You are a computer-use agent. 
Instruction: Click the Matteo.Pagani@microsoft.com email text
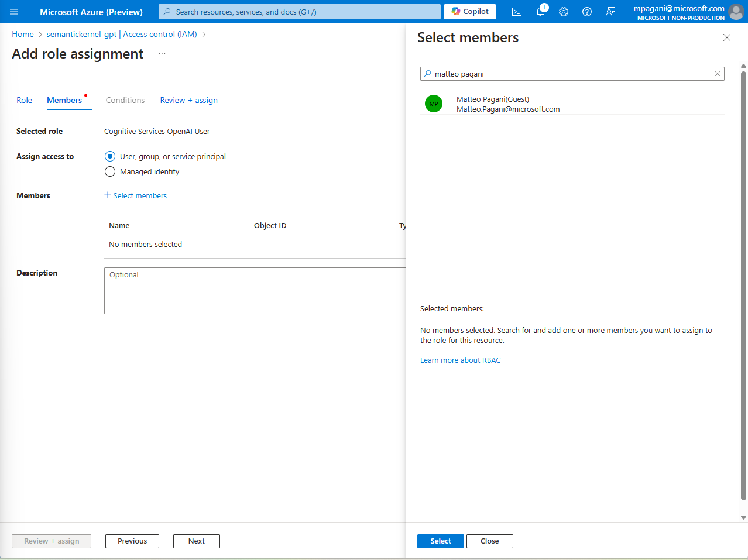[x=508, y=109]
